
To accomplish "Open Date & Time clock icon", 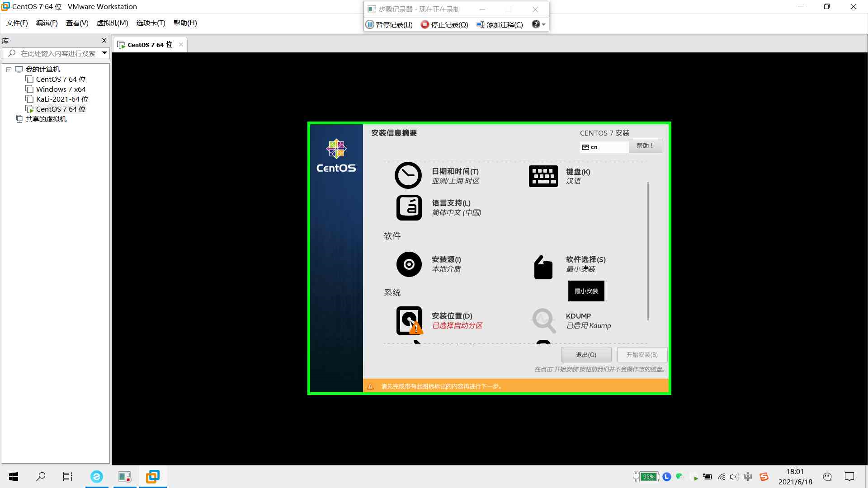I will point(408,175).
